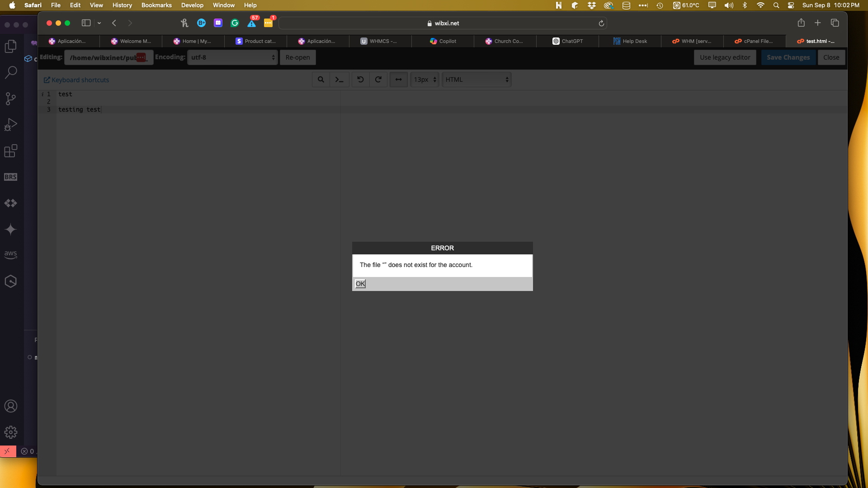Expand the utf-8 encoding dropdown
868x488 pixels.
click(232, 57)
